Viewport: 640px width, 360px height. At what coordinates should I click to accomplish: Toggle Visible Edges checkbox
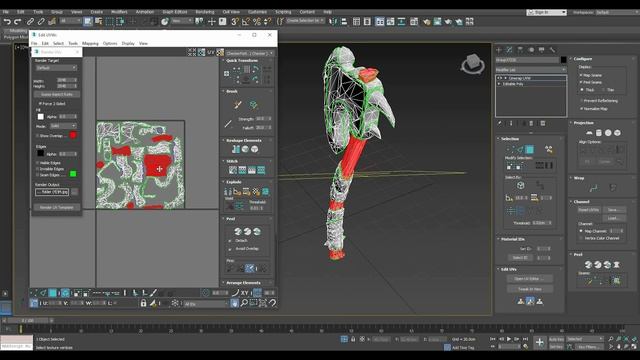tap(38, 163)
